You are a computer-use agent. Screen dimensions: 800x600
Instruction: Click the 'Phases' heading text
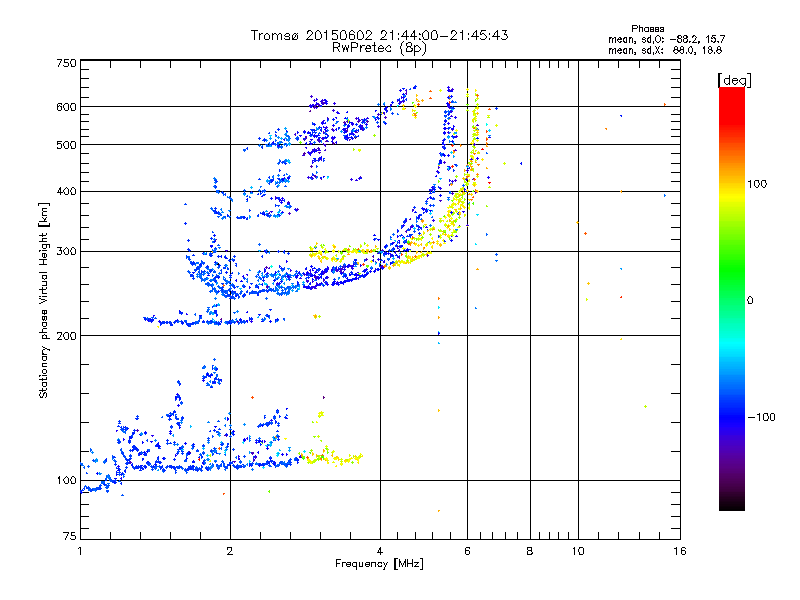point(647,29)
